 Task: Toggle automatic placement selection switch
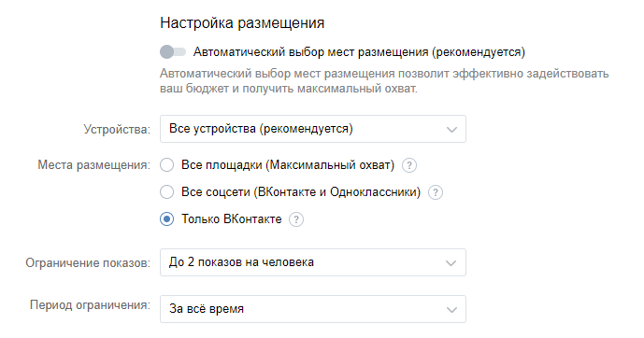[x=173, y=52]
